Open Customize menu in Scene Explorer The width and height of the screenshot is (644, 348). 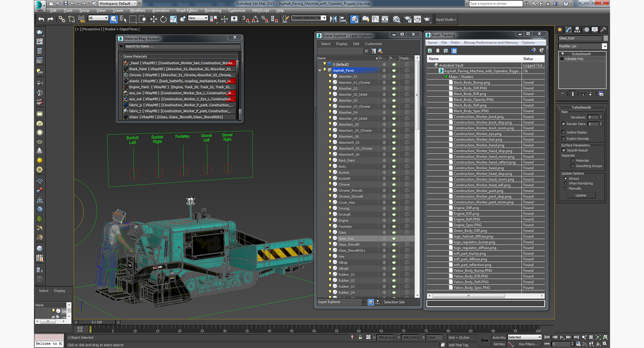tap(373, 43)
